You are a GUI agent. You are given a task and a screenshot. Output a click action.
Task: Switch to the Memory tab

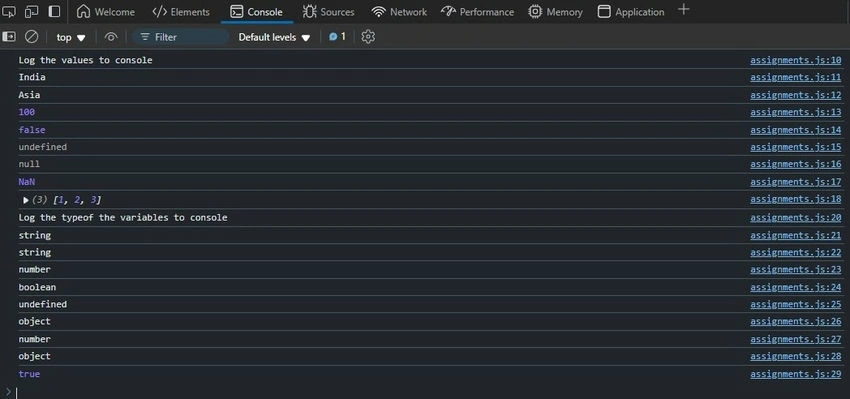(x=556, y=11)
